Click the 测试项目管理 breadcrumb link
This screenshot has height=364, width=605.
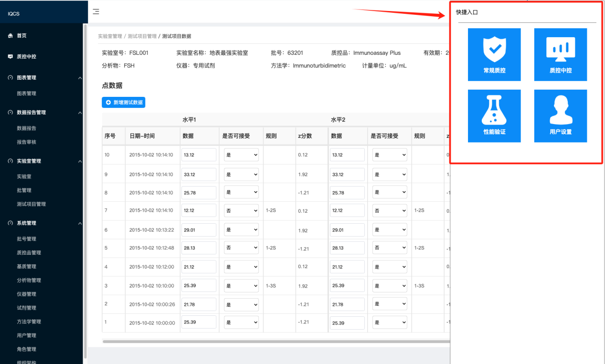click(x=142, y=36)
